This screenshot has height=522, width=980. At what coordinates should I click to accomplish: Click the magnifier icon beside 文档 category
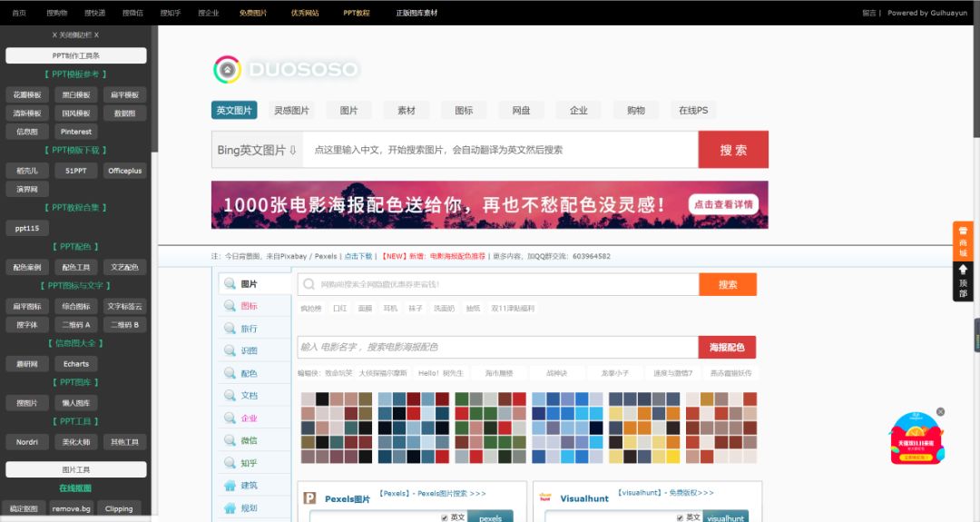(230, 395)
